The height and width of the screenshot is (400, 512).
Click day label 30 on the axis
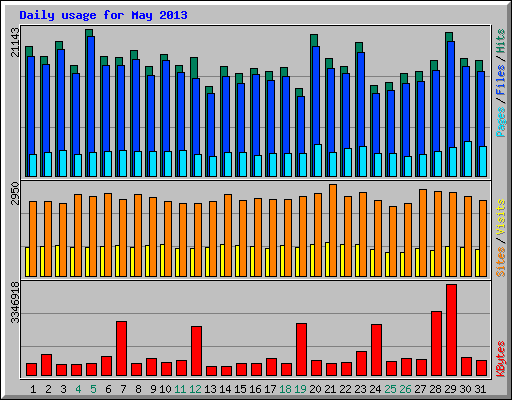[x=465, y=389]
